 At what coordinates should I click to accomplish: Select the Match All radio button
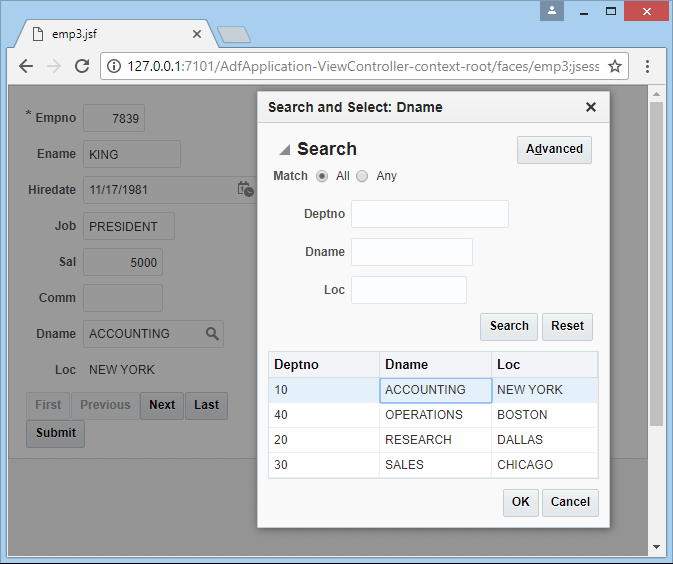point(322,176)
